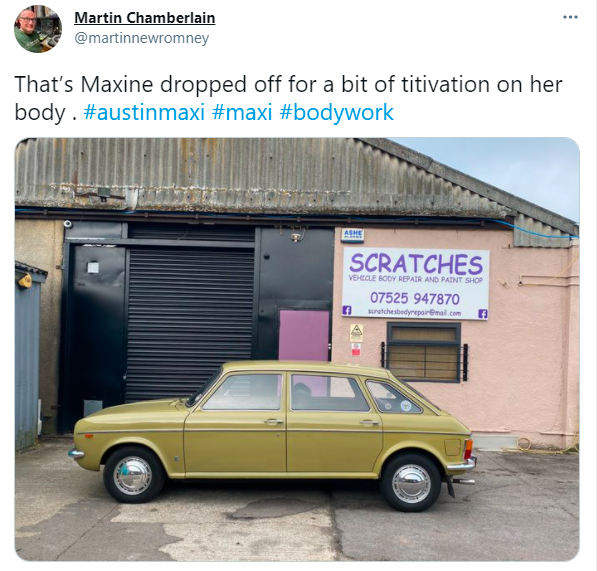Viewport: 597px width, 571px height.
Task: Click the car's red rear tail light
Action: (x=469, y=449)
